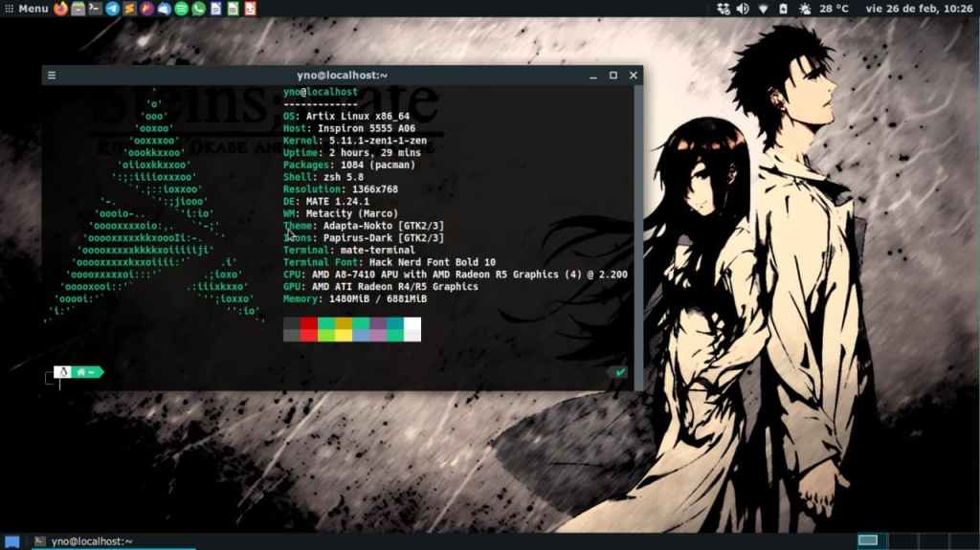The image size is (980, 550).
Task: Launch Firefox from the top panel
Action: tap(61, 9)
